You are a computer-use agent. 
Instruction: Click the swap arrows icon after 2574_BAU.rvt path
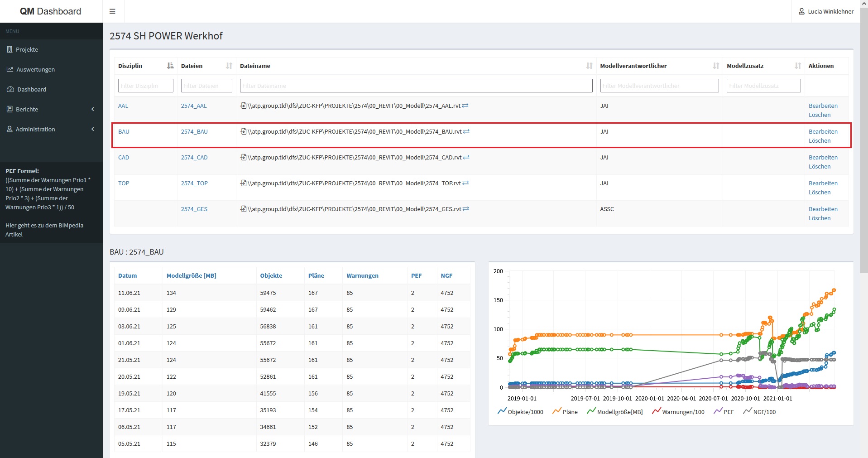coord(466,131)
